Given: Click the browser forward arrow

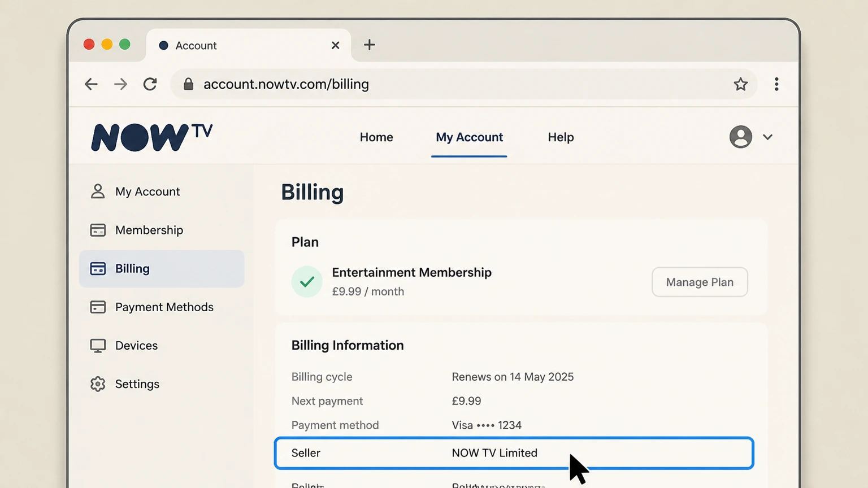Looking at the screenshot, I should point(120,84).
